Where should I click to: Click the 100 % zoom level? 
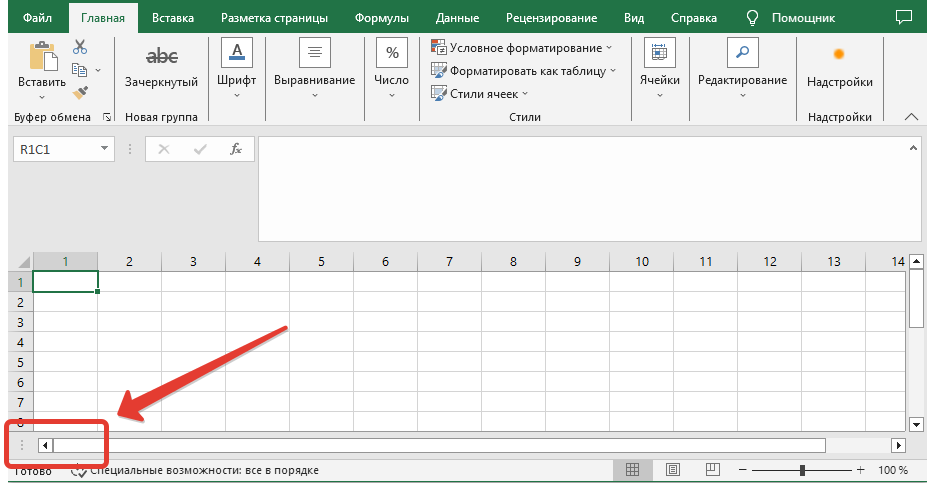(x=893, y=470)
